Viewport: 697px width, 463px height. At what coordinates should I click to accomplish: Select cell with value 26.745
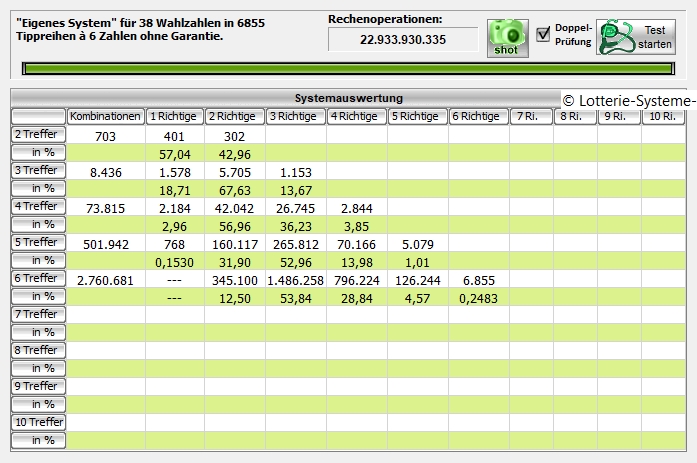click(296, 208)
